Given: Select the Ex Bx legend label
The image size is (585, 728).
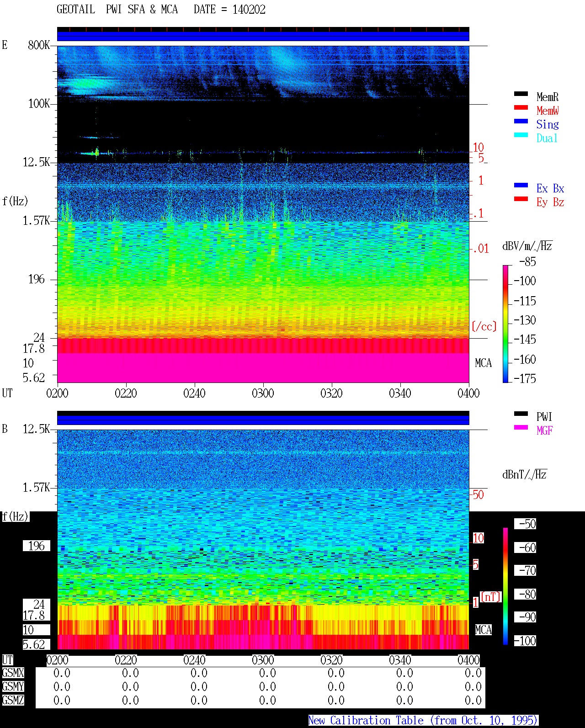Looking at the screenshot, I should tap(550, 188).
